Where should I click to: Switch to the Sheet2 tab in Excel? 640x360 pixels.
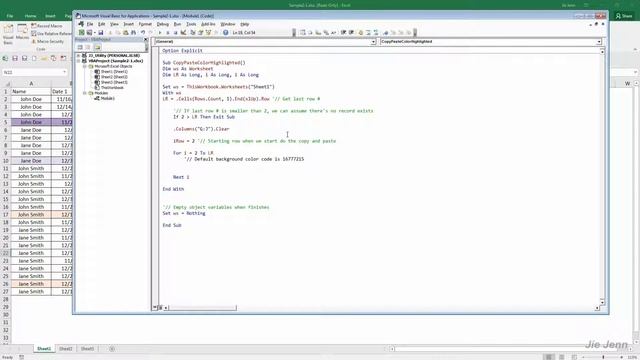(x=66, y=349)
